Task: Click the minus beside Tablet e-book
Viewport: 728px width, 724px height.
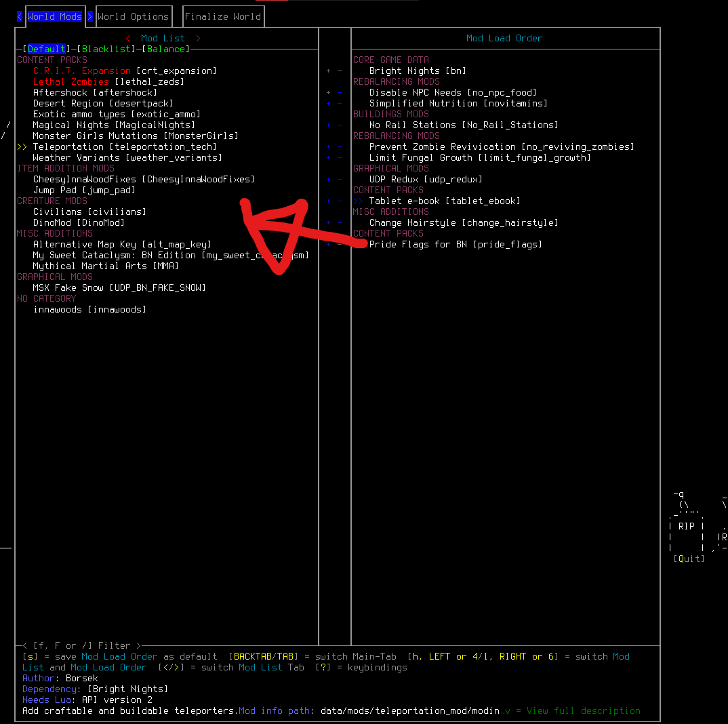Action: [340, 201]
